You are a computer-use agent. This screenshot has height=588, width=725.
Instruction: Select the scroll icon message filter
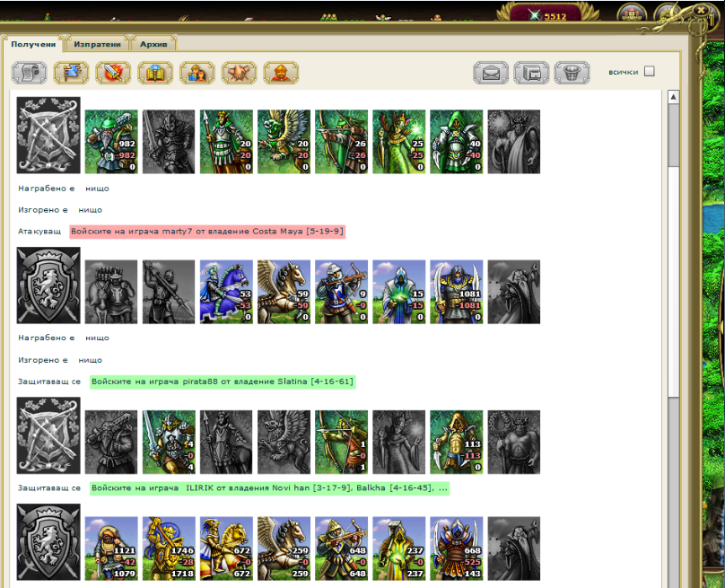pos(29,73)
